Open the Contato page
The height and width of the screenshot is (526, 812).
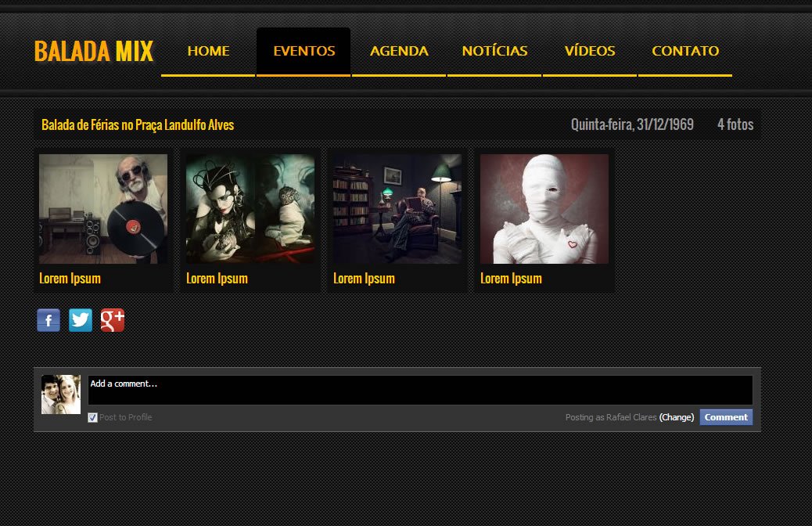click(x=685, y=51)
